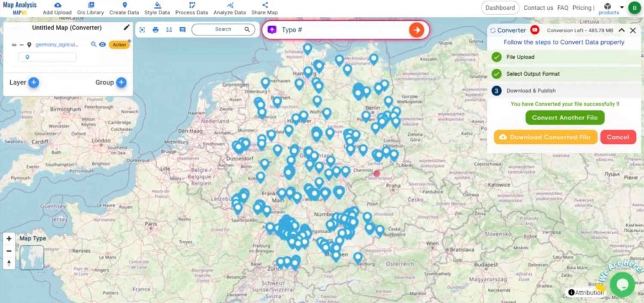Click the pencil icon to rename the map
Image resolution: width=644 pixels, height=303 pixels.
[127, 27]
